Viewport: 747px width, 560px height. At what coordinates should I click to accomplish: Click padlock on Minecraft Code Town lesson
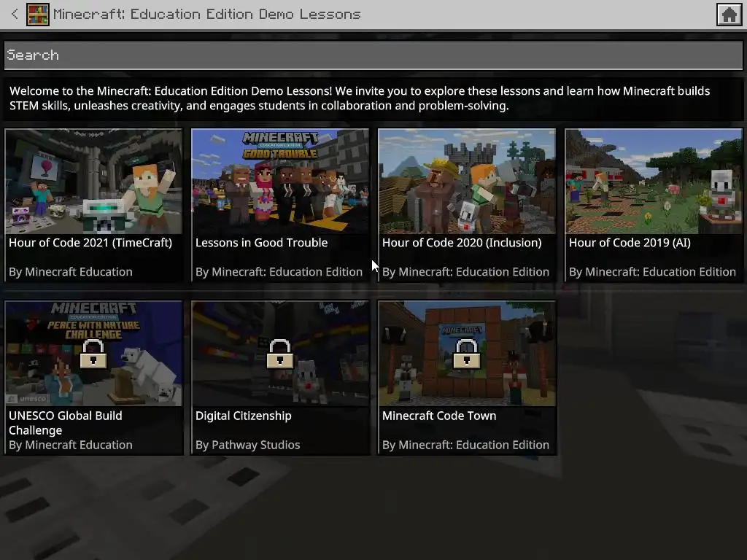(x=467, y=354)
